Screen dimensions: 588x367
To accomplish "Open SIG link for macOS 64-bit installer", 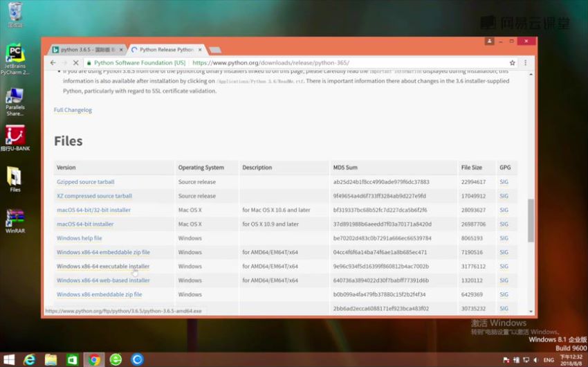I will 504,224.
